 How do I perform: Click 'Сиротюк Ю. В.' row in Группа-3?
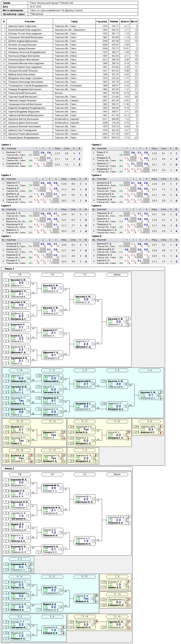click(45, 200)
